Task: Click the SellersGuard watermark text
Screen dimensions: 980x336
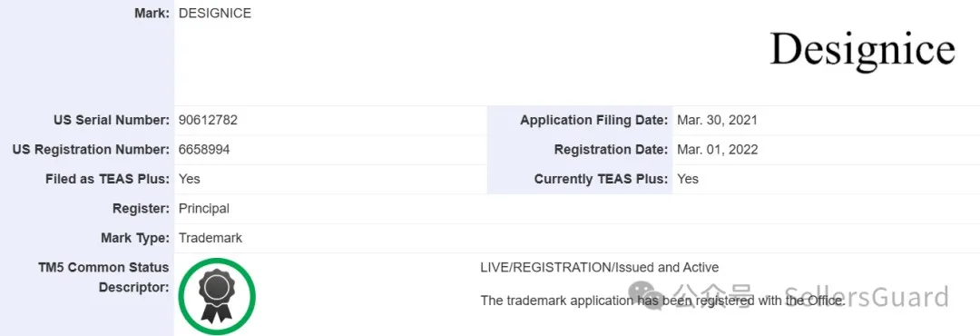Action: 866,296
